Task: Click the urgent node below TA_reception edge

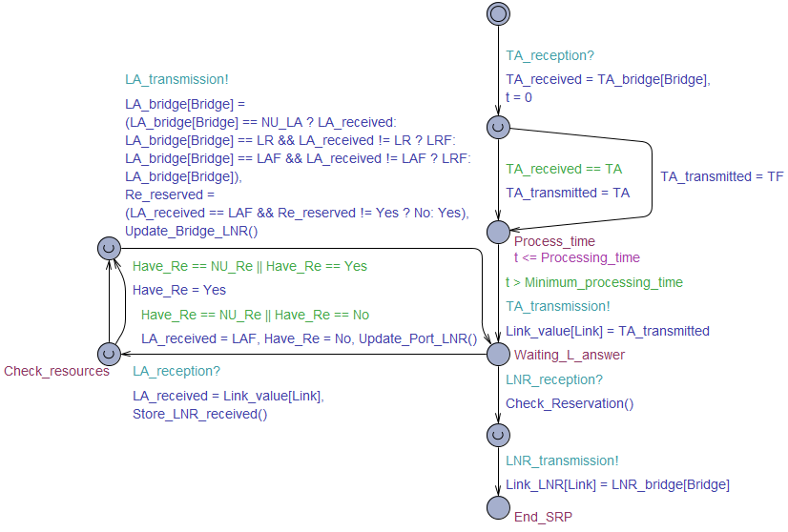Action: [x=498, y=127]
